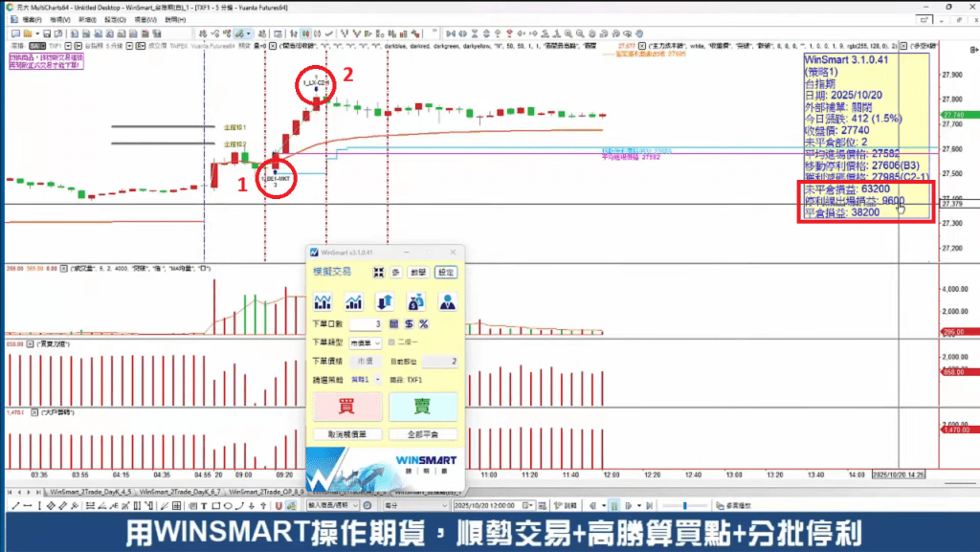Click the dollar sign icon beside order quantity
This screenshot has height=552, width=980.
[x=409, y=324]
